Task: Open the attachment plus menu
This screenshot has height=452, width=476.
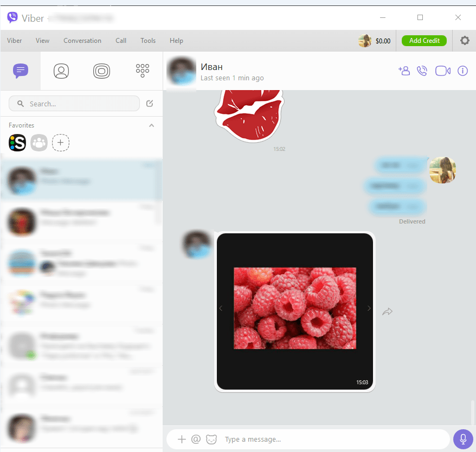Action: (x=182, y=439)
